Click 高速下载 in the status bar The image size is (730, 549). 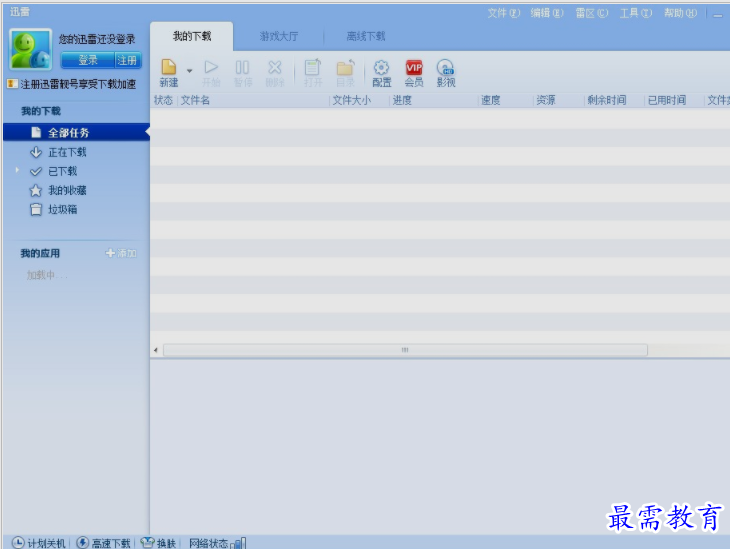[103, 543]
